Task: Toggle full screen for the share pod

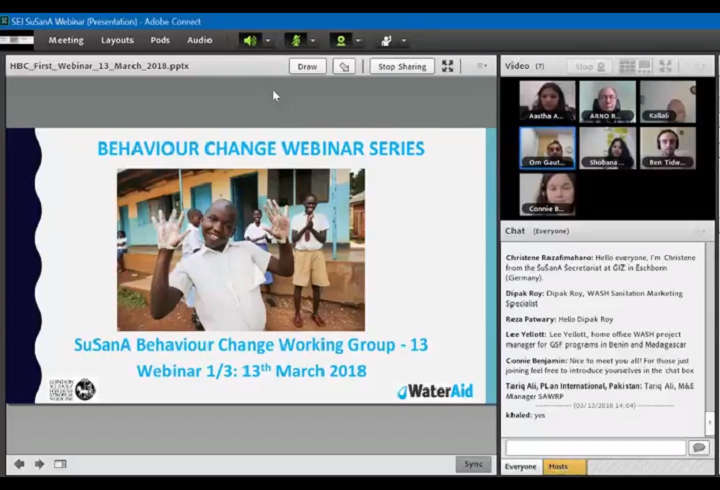Action: (448, 66)
